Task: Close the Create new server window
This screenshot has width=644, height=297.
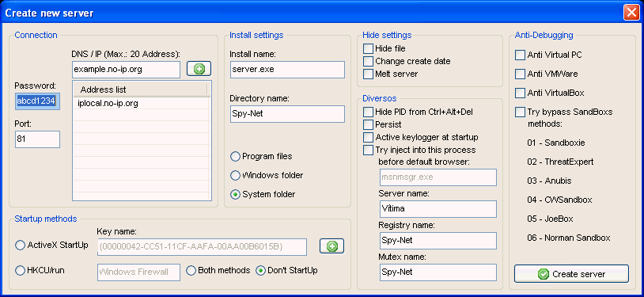Action: (x=631, y=13)
